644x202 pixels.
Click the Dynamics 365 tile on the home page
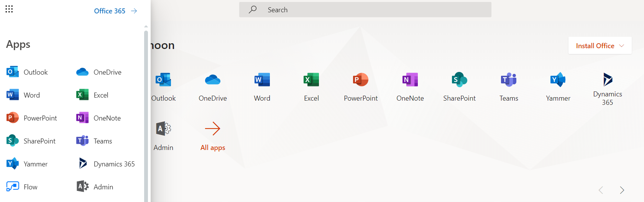coord(608,89)
